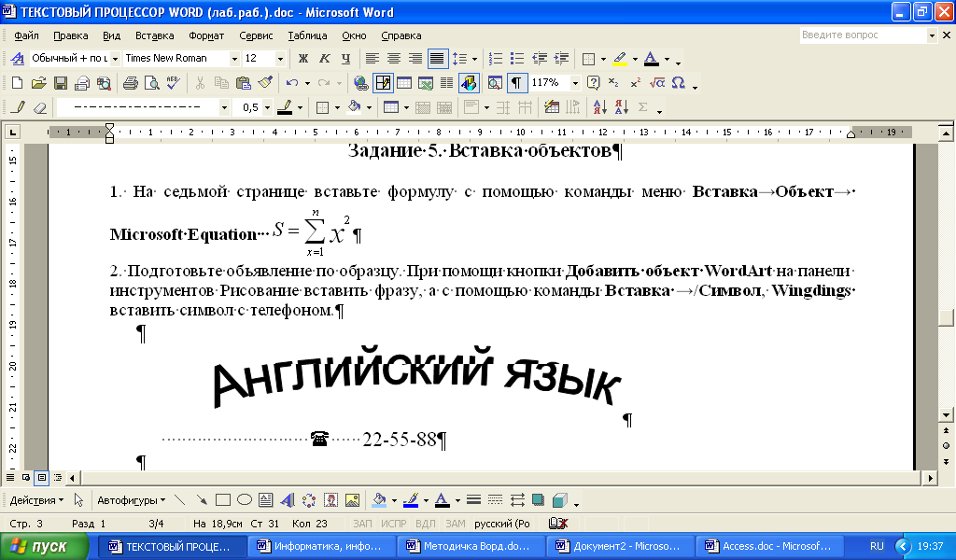
Task: Open the line style dropdown
Action: click(224, 108)
